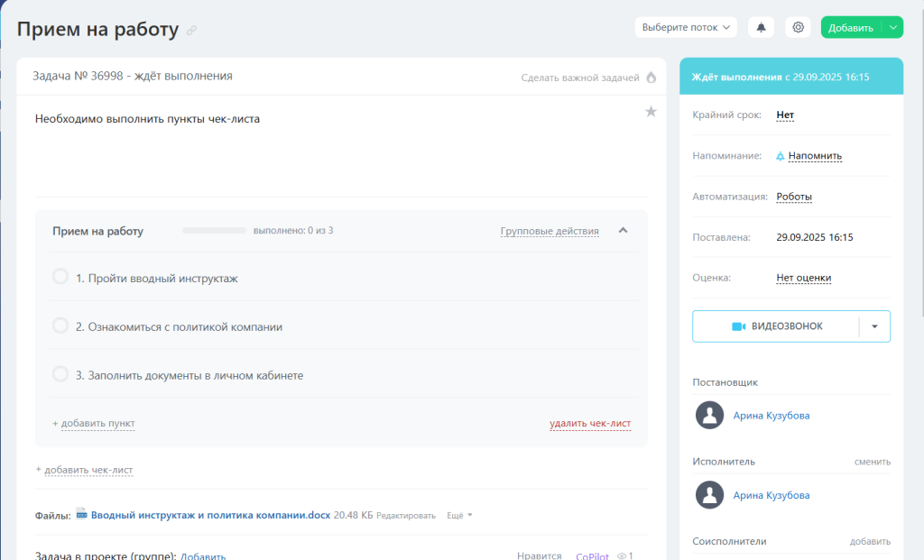Image resolution: width=924 pixels, height=560 pixels.
Task: Open settings via the gear icon
Action: click(798, 27)
